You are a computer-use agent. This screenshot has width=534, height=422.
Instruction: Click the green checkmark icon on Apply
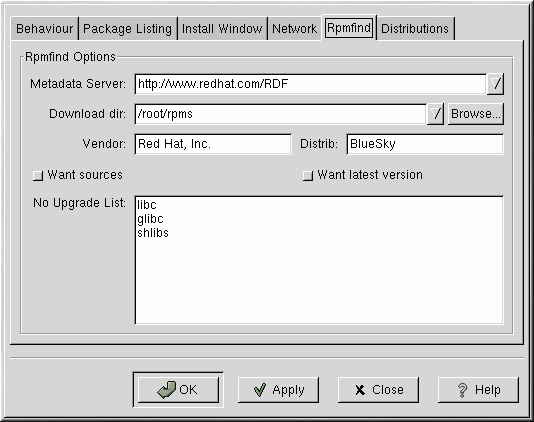coord(260,390)
